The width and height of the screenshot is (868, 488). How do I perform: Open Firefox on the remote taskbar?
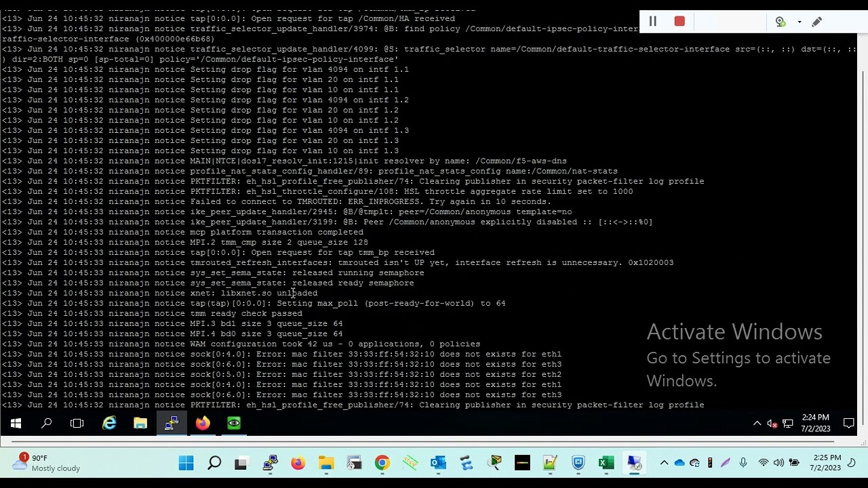pyautogui.click(x=203, y=424)
